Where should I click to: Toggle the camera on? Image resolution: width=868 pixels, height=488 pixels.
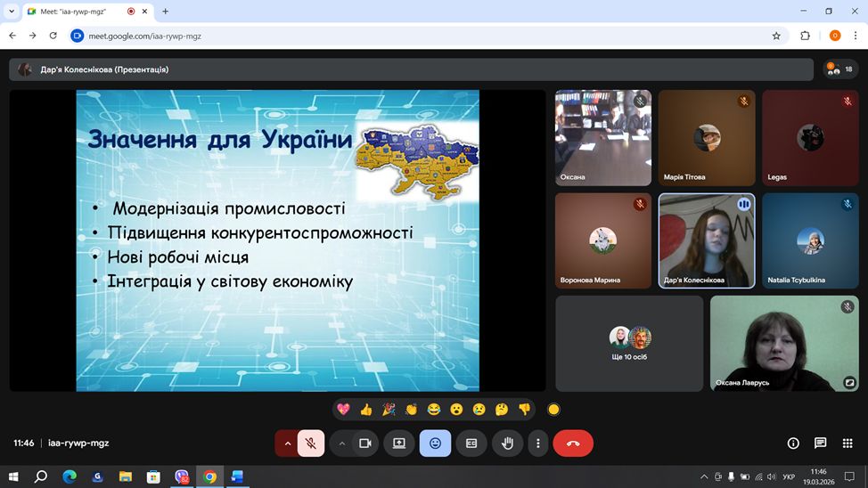coord(364,443)
